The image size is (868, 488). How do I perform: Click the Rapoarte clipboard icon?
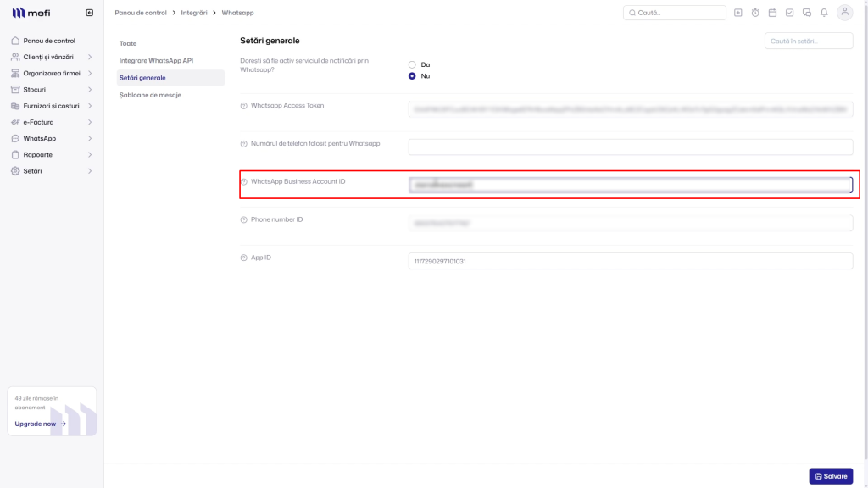(x=15, y=155)
